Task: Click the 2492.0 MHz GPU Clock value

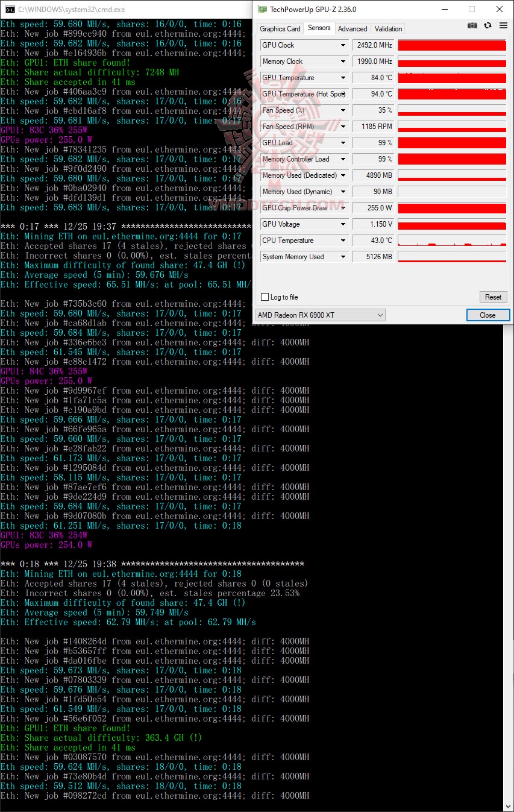Action: click(x=374, y=45)
